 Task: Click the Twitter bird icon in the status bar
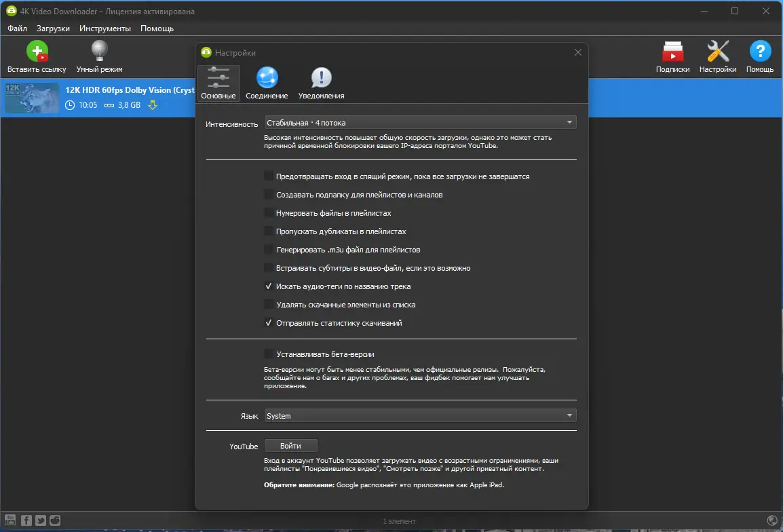(41, 520)
